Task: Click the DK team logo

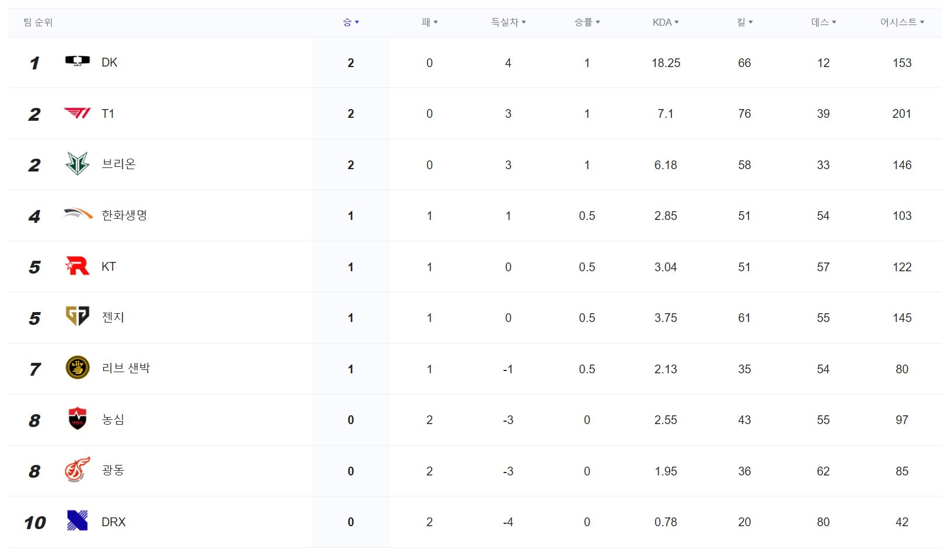Action: pos(77,61)
